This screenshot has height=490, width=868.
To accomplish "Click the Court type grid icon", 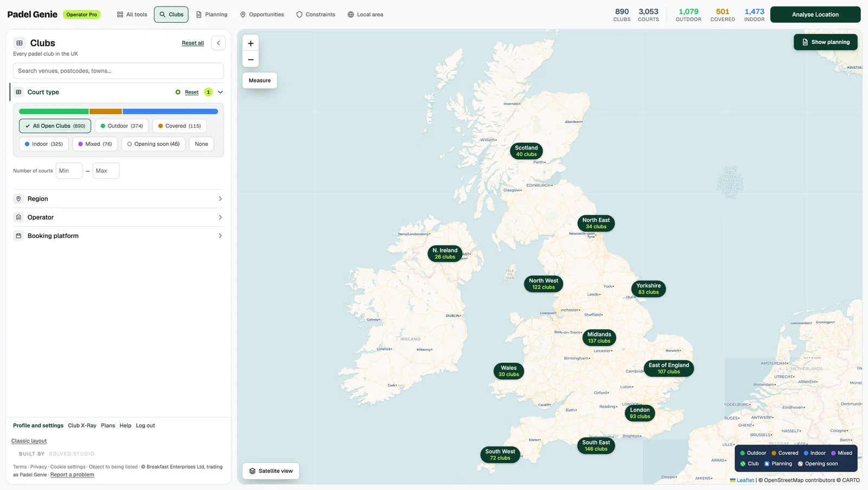I will pyautogui.click(x=18, y=92).
